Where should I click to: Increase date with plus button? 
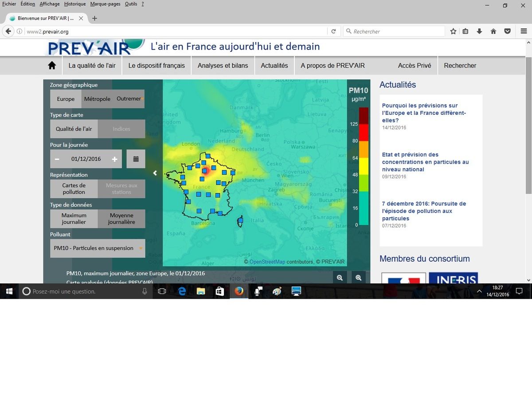[115, 159]
